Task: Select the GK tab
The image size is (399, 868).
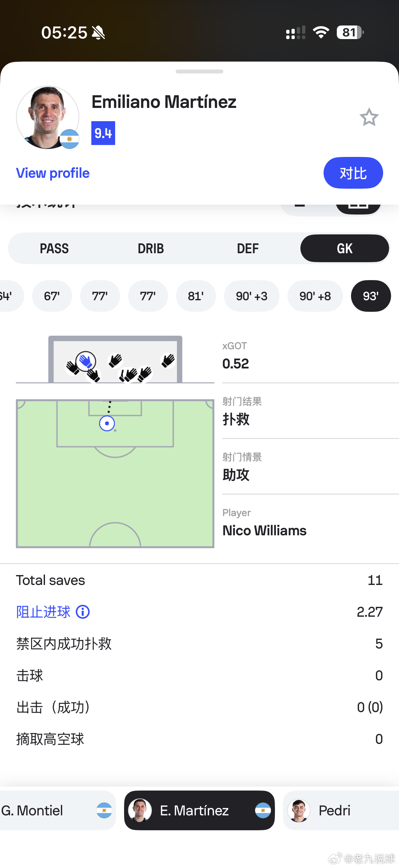Action: 344,248
